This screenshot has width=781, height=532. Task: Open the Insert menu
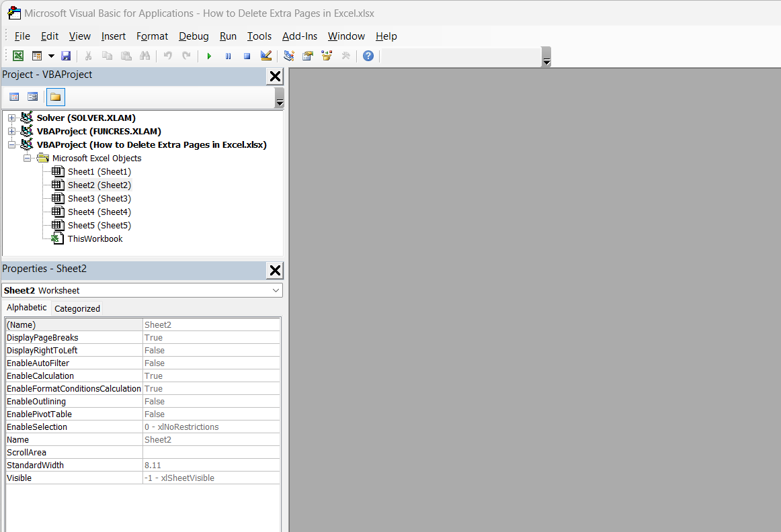pos(114,36)
